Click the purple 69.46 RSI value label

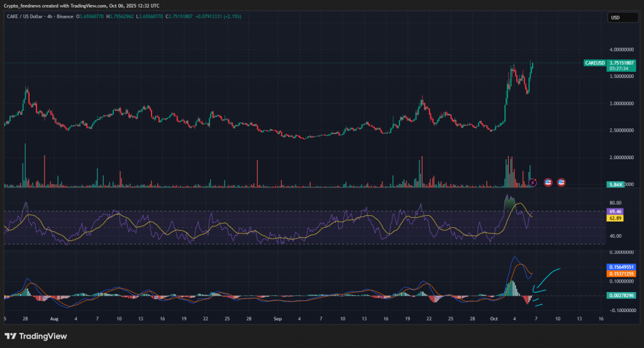click(614, 212)
